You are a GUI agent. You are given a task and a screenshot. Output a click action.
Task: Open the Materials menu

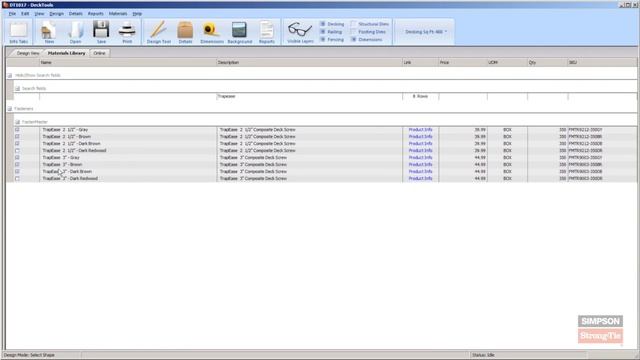tap(118, 13)
